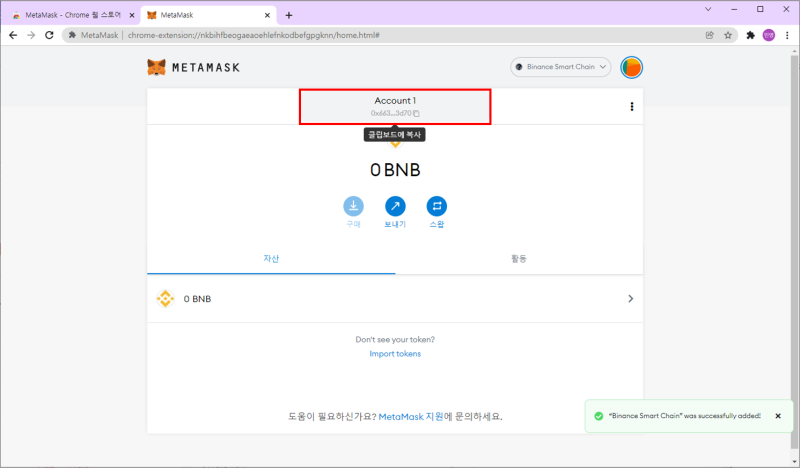Viewport: 800px width, 468px height.
Task: Click the arrow send button
Action: coord(395,206)
